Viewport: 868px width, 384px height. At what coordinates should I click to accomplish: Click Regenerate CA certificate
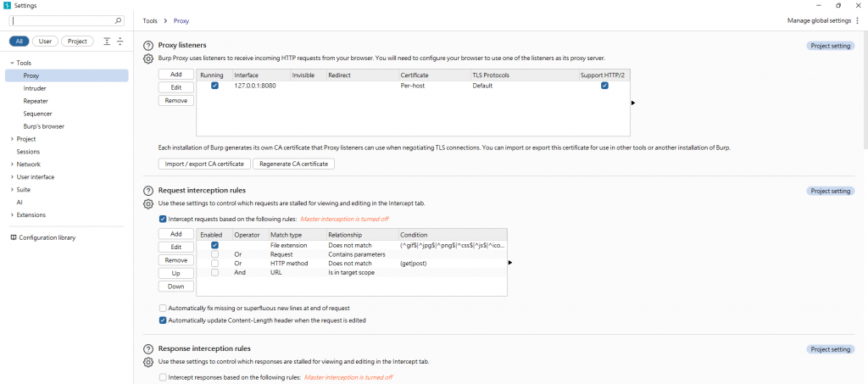293,164
